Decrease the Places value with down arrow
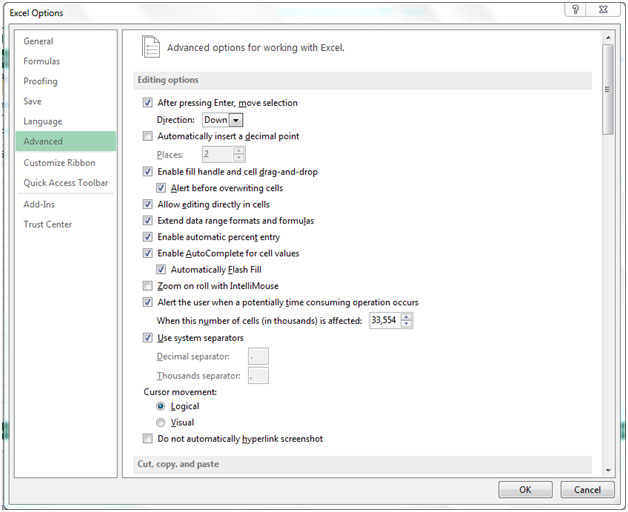 (x=239, y=158)
